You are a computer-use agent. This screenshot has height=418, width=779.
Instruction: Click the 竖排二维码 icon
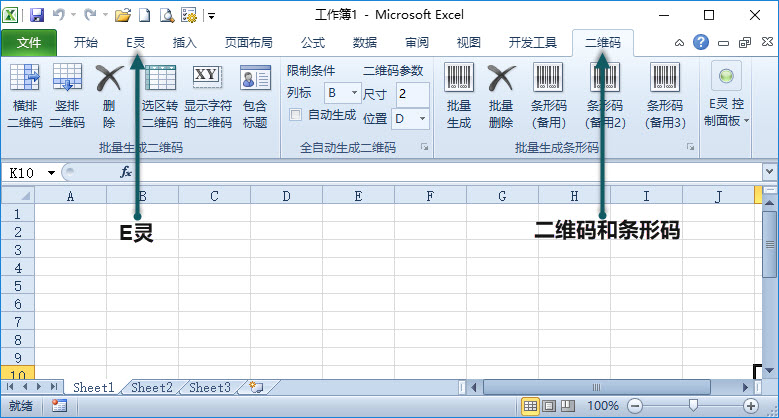tap(67, 78)
